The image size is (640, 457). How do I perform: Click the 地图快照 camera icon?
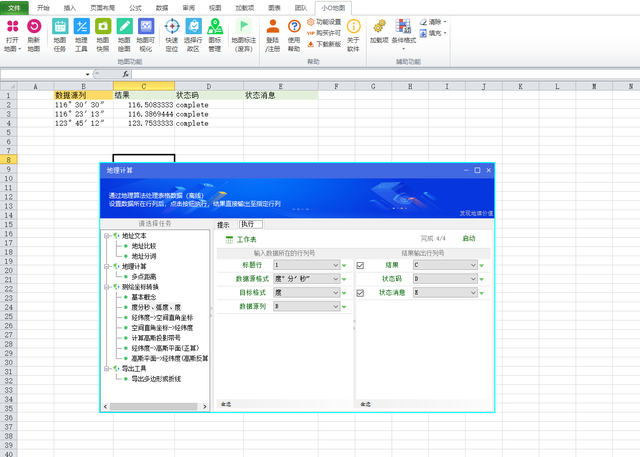point(103,27)
